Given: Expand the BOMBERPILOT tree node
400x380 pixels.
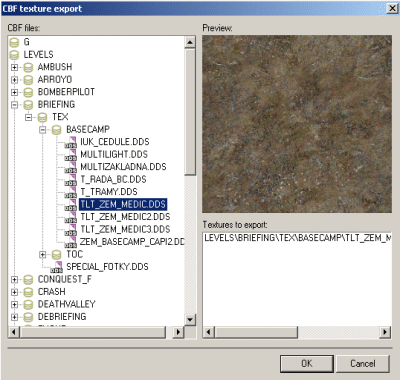Looking at the screenshot, I should (x=14, y=92).
